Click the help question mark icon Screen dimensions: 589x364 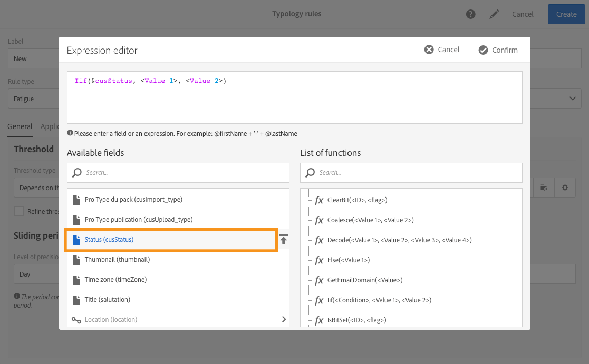471,14
